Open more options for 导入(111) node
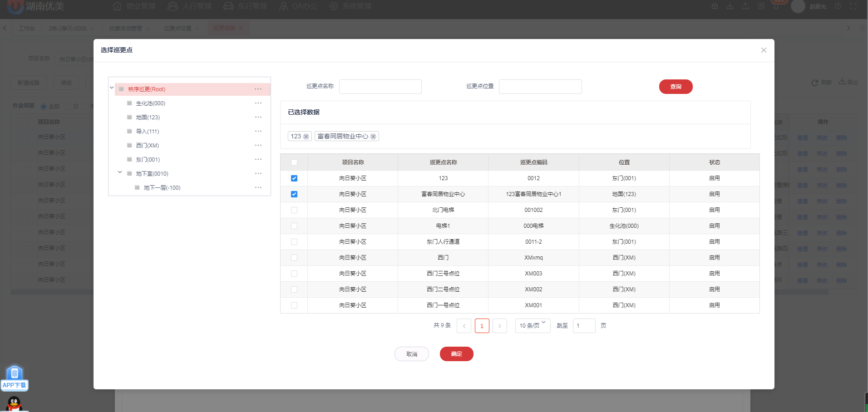Image resolution: width=868 pixels, height=412 pixels. (x=258, y=131)
